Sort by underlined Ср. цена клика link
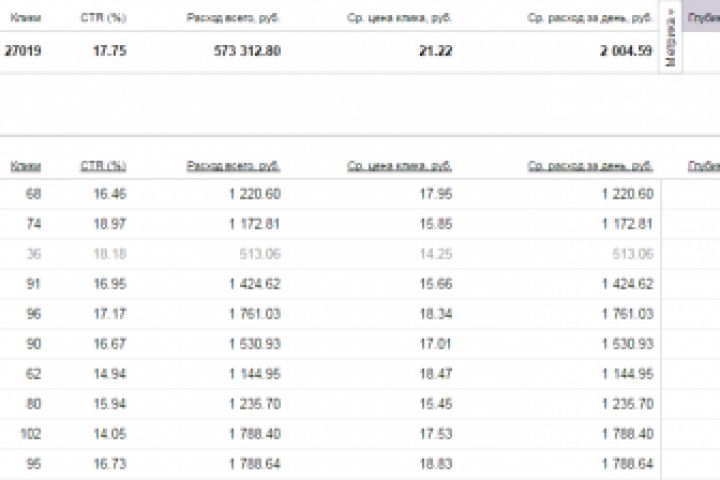 pos(400,166)
